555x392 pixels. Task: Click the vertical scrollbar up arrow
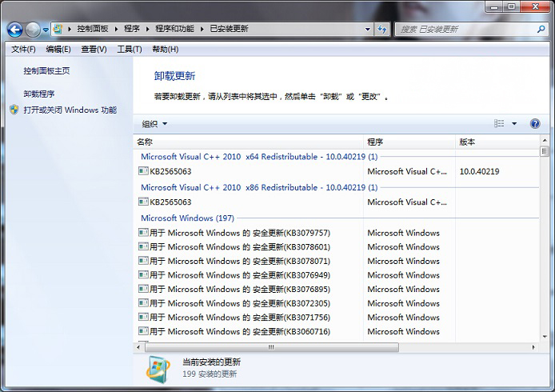click(x=545, y=140)
